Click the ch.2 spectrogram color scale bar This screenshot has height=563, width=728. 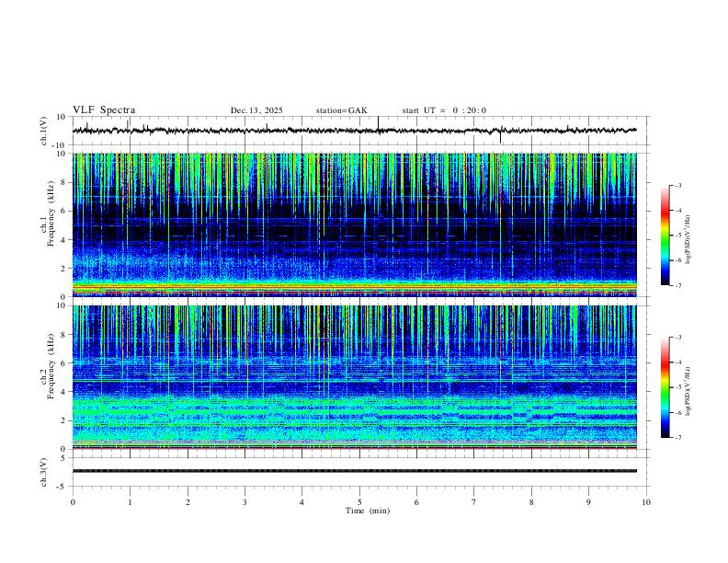[665, 387]
